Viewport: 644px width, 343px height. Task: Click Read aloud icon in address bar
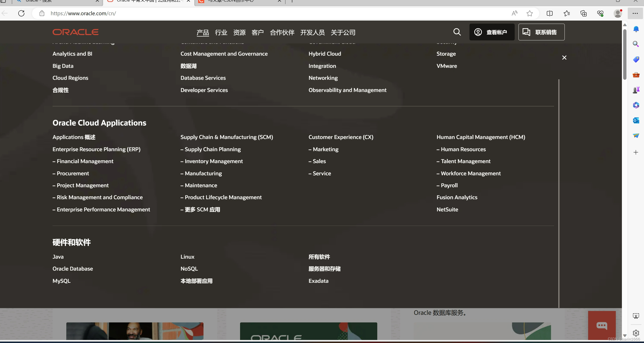click(x=514, y=13)
